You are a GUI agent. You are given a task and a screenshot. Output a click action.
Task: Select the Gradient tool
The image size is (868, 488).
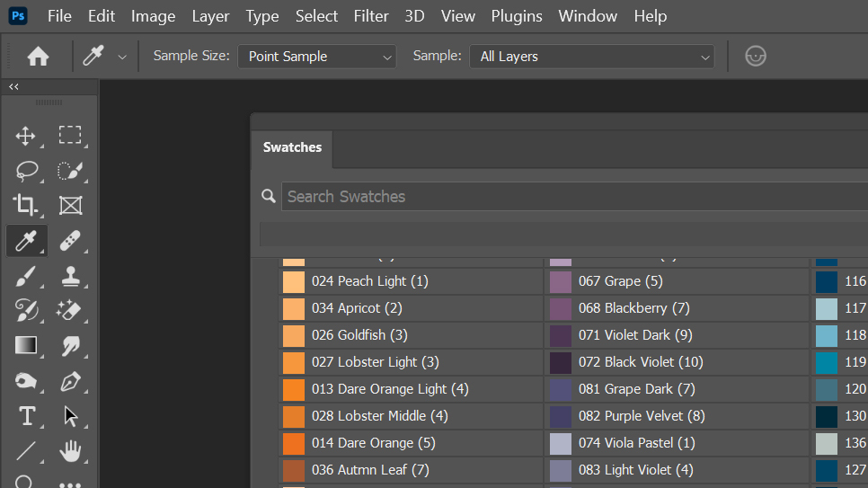coord(26,345)
